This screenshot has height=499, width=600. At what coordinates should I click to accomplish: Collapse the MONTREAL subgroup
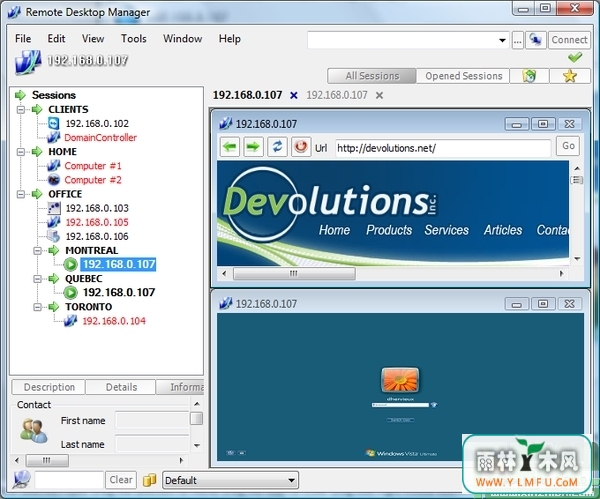click(38, 251)
